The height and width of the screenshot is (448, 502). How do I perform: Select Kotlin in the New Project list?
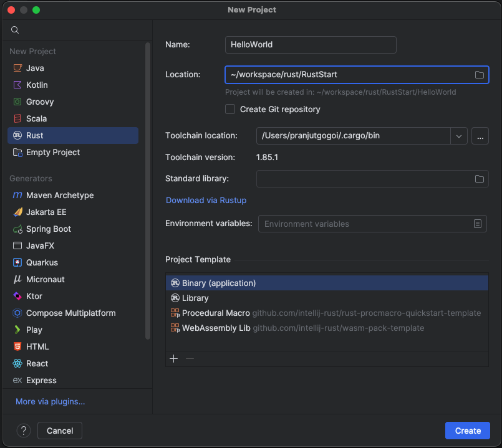36,85
